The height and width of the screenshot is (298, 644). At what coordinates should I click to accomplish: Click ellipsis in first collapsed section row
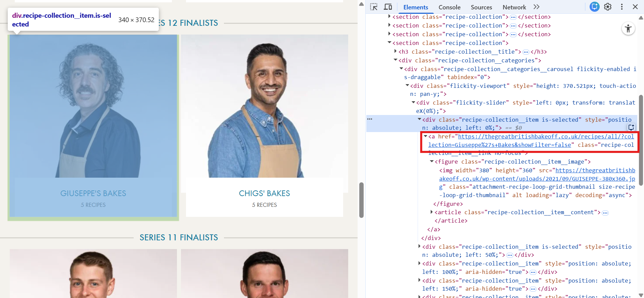[513, 17]
